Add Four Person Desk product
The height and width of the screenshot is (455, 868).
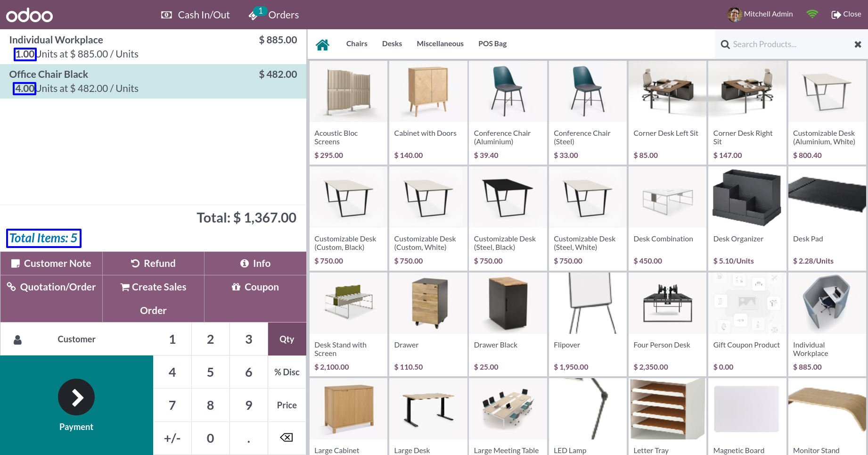667,324
